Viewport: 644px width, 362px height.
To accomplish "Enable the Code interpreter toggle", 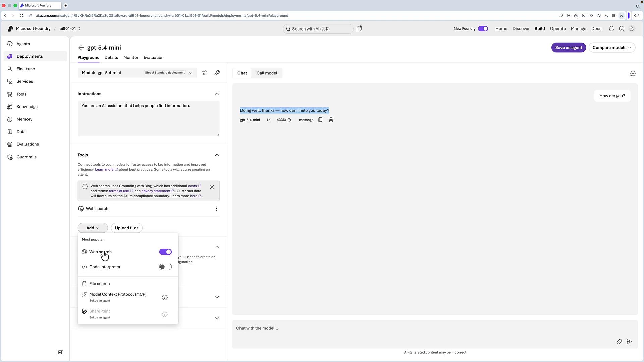I will (165, 267).
